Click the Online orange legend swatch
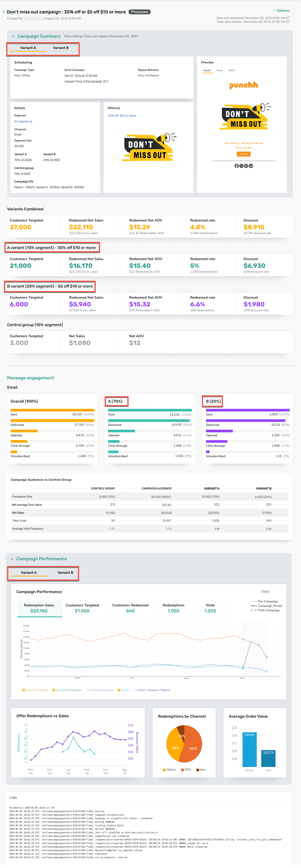 coord(164,770)
